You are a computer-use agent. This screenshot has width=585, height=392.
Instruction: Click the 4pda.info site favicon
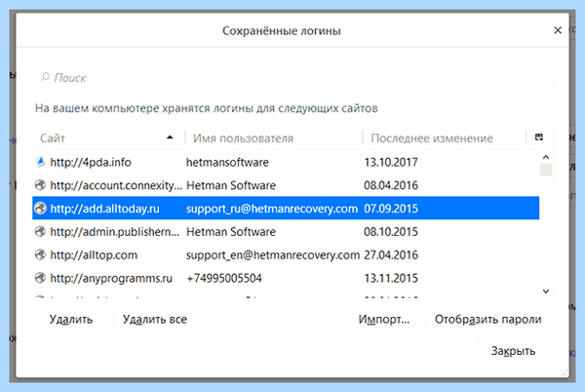[x=40, y=162]
